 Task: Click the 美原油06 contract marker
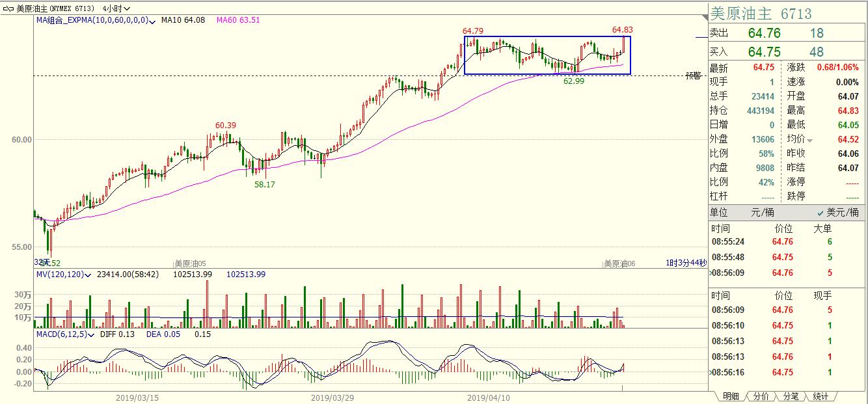[x=619, y=263]
